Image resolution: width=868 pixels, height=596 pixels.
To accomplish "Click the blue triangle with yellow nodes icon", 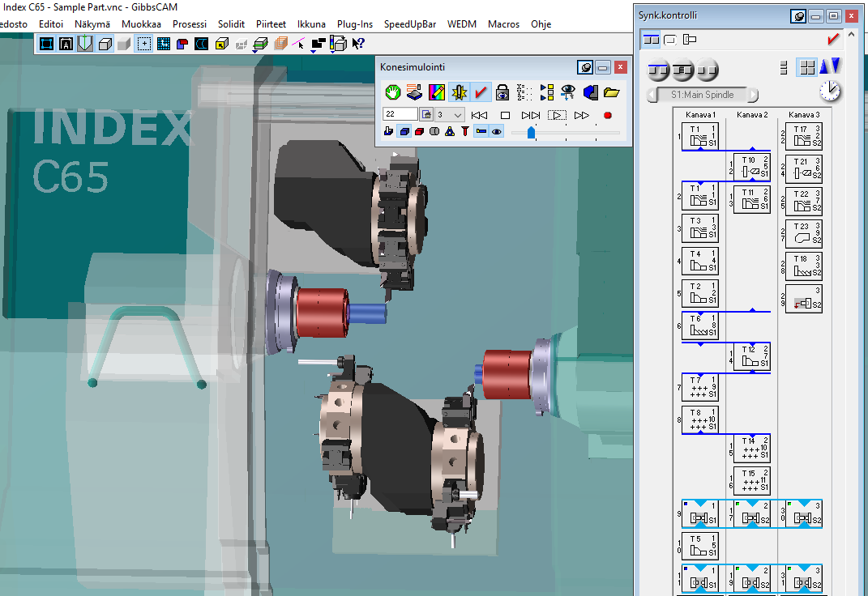I will point(450,131).
